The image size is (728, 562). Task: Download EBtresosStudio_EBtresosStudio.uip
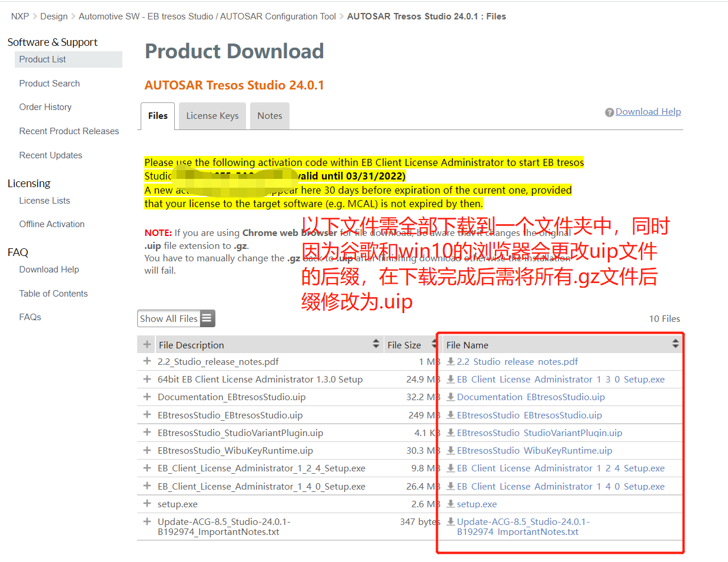528,415
